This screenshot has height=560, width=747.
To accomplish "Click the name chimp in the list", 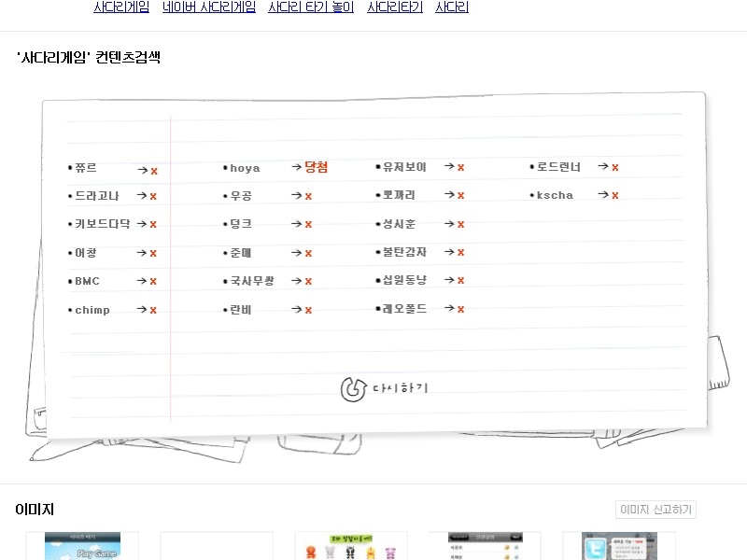I will coord(92,310).
